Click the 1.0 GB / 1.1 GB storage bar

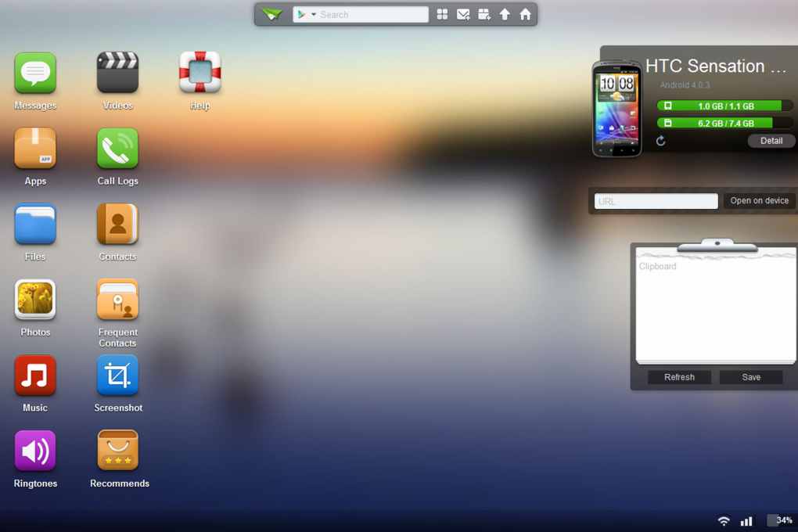click(x=724, y=106)
